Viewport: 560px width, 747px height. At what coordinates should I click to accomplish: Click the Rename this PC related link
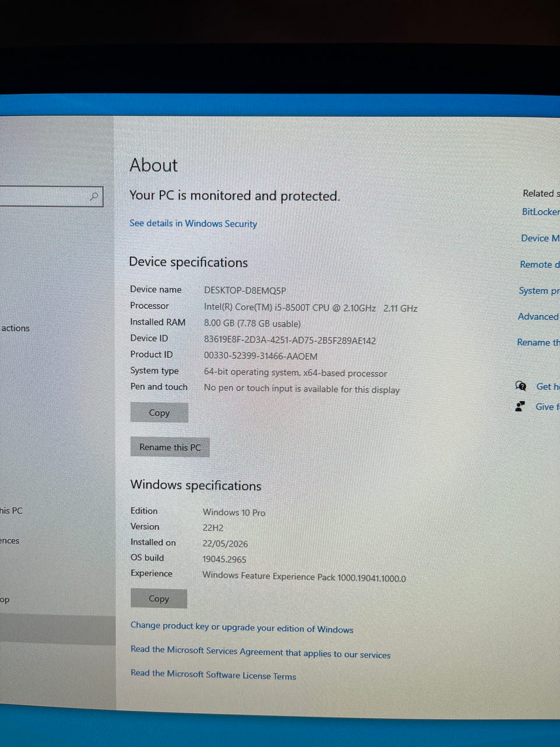click(x=538, y=343)
